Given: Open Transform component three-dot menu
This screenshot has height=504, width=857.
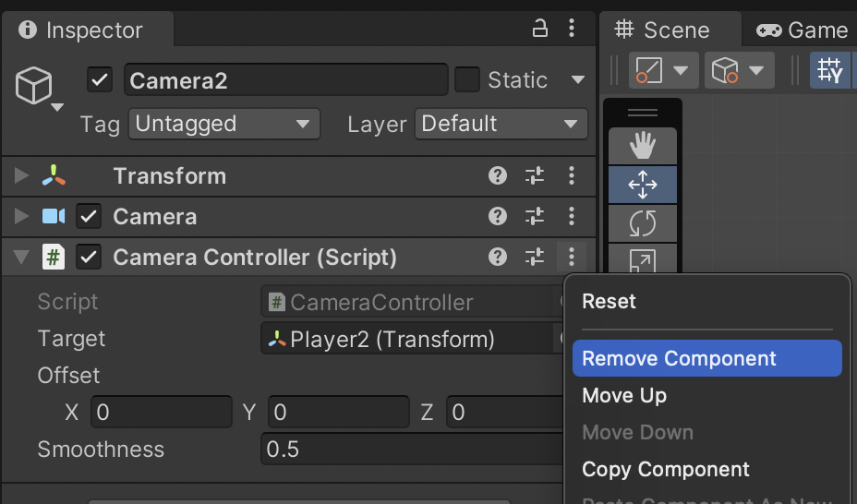Looking at the screenshot, I should click(x=572, y=175).
